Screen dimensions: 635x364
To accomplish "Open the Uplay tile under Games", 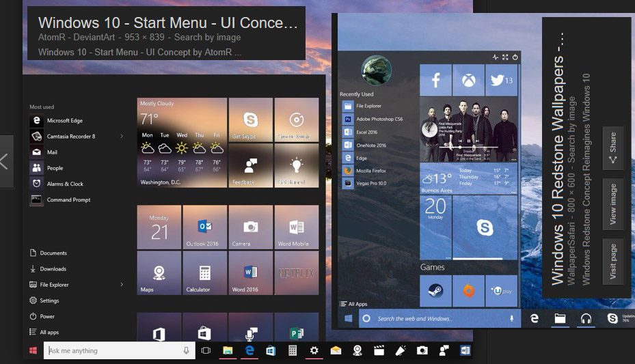I will [501, 291].
